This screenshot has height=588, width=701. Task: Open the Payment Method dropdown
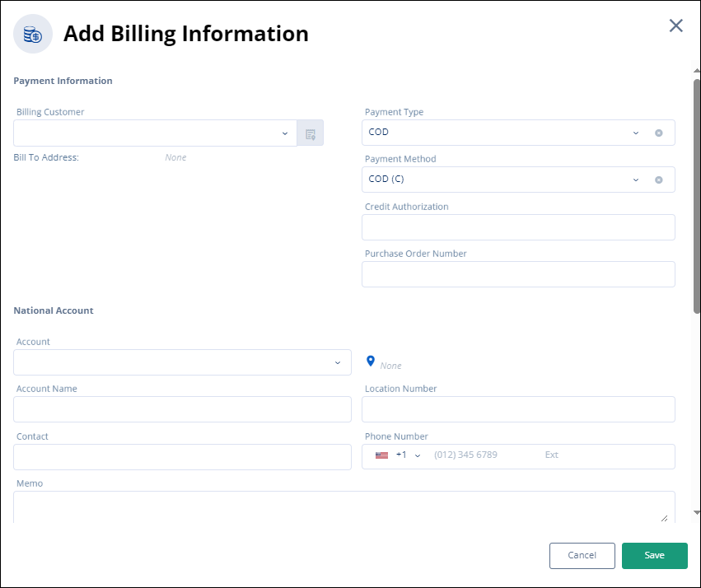[x=635, y=180]
